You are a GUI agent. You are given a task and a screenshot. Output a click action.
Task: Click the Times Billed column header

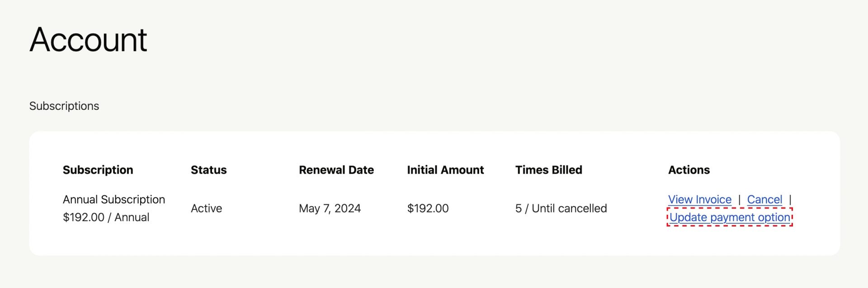(x=549, y=170)
